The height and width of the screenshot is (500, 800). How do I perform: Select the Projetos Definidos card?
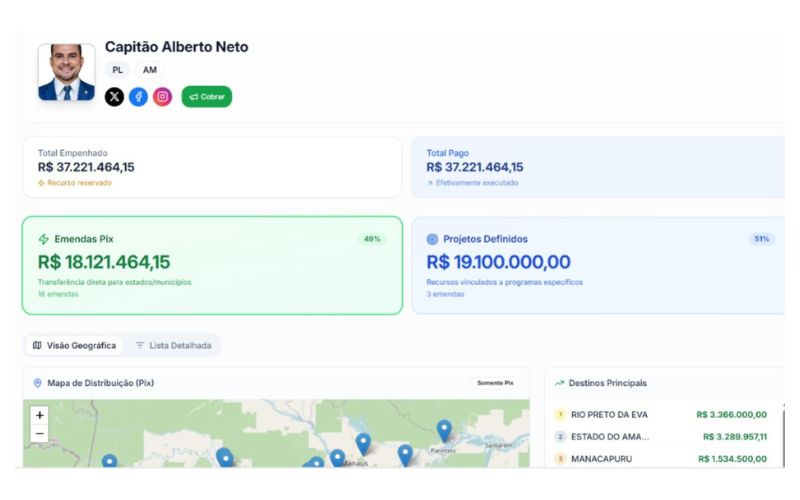click(598, 265)
